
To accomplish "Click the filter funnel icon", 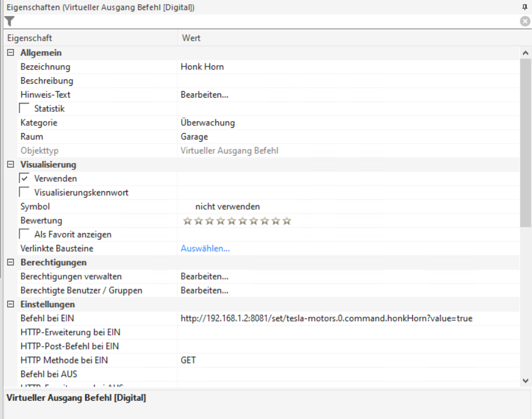I will (x=9, y=21).
